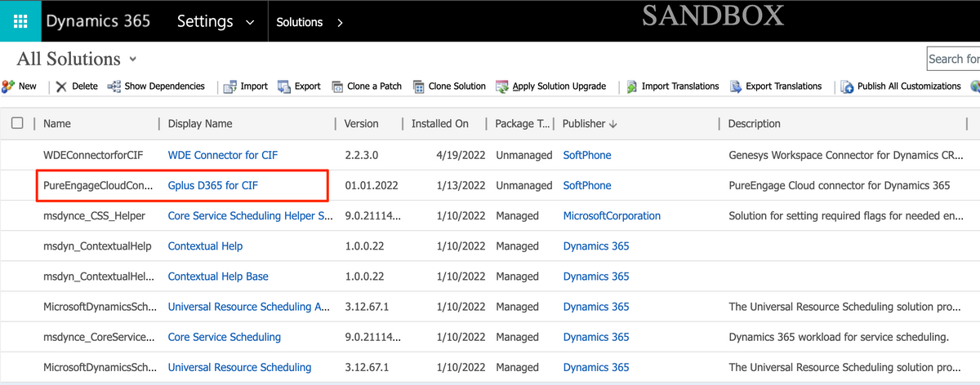Sort by Publisher column header
This screenshot has width=980, height=385.
point(590,123)
